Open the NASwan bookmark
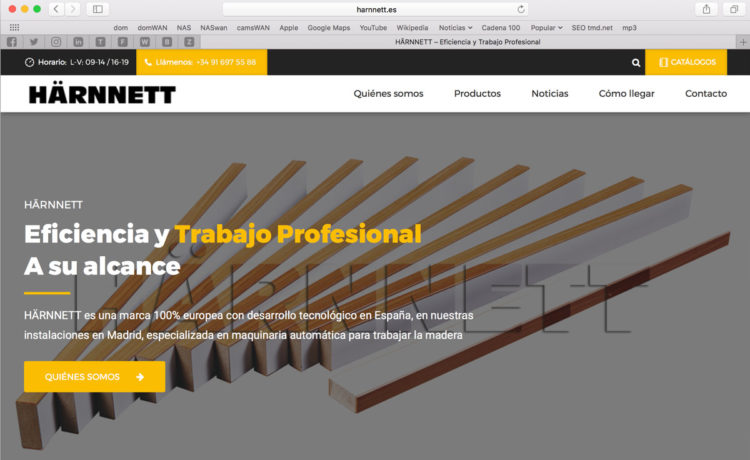Screen dimensions: 750x460 (x=214, y=28)
